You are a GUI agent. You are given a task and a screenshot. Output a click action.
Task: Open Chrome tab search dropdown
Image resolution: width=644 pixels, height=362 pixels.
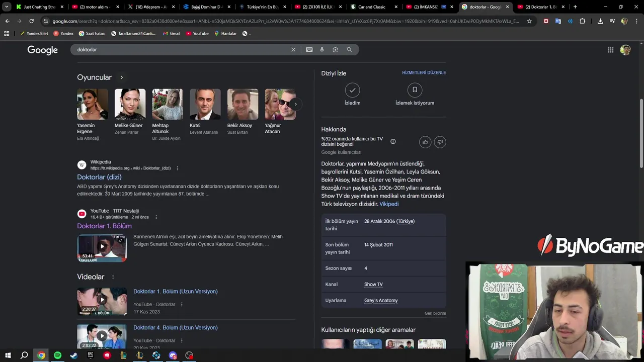7,7
